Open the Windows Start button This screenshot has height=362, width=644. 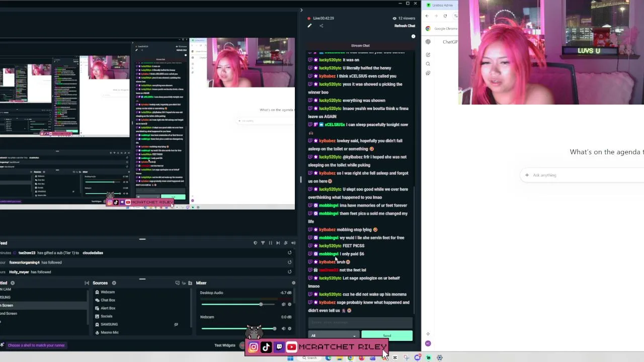coord(290,358)
